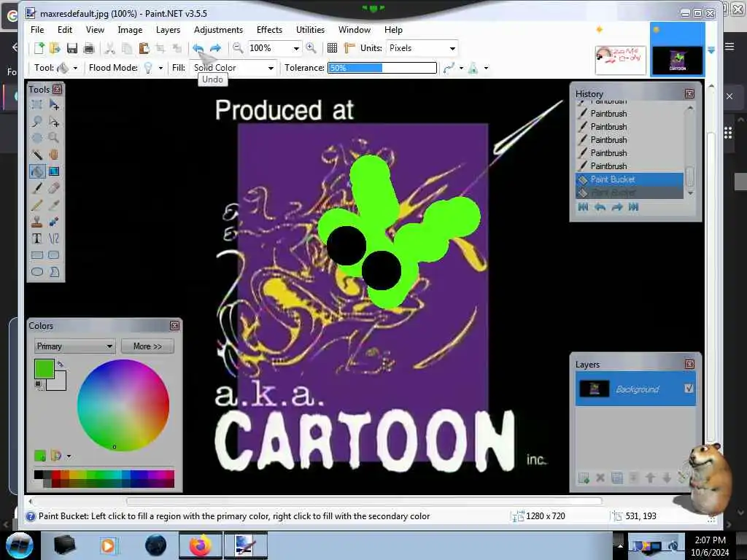
Task: Select the Magic Wand tool
Action: [x=36, y=155]
